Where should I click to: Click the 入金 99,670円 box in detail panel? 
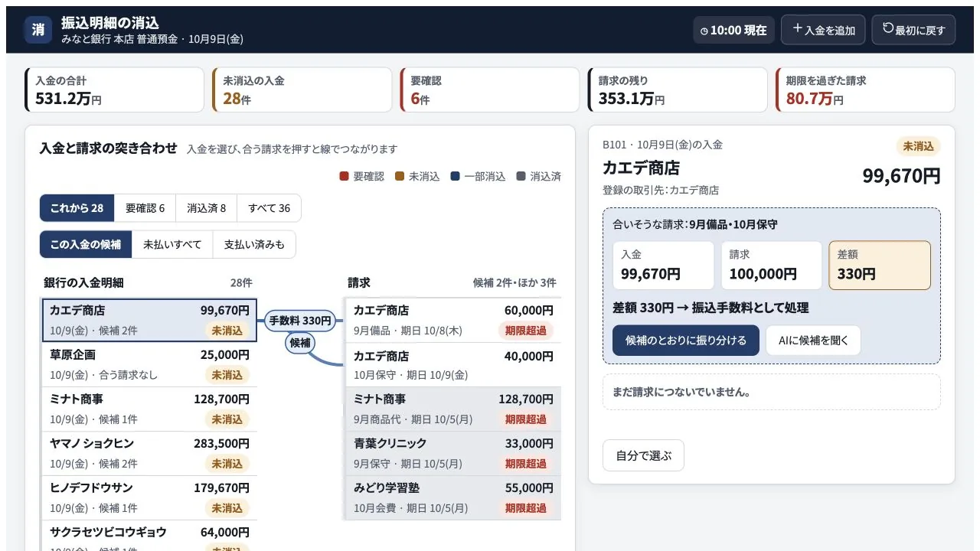tap(663, 266)
